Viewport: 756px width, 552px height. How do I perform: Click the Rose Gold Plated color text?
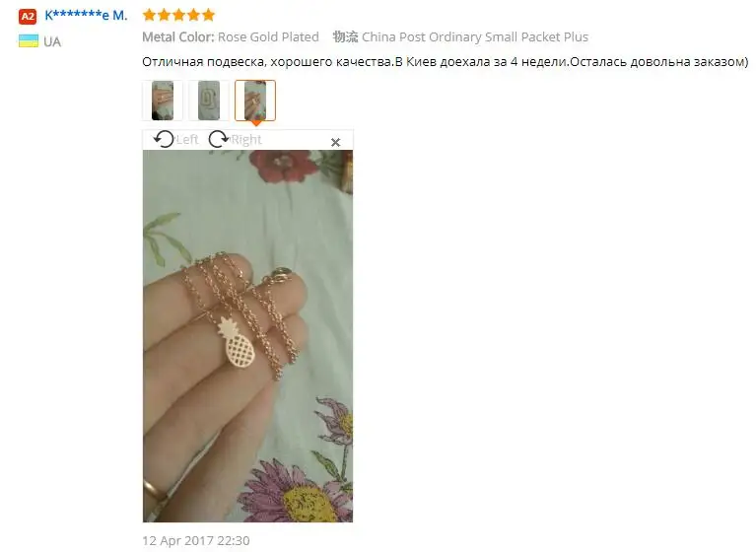coord(268,37)
